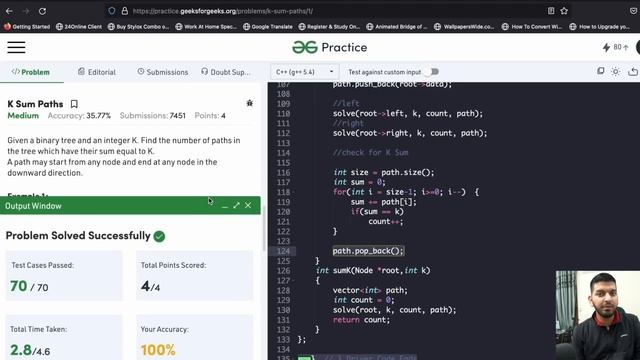
Task: Click the reset code icon at toolbar end
Action: point(633,71)
